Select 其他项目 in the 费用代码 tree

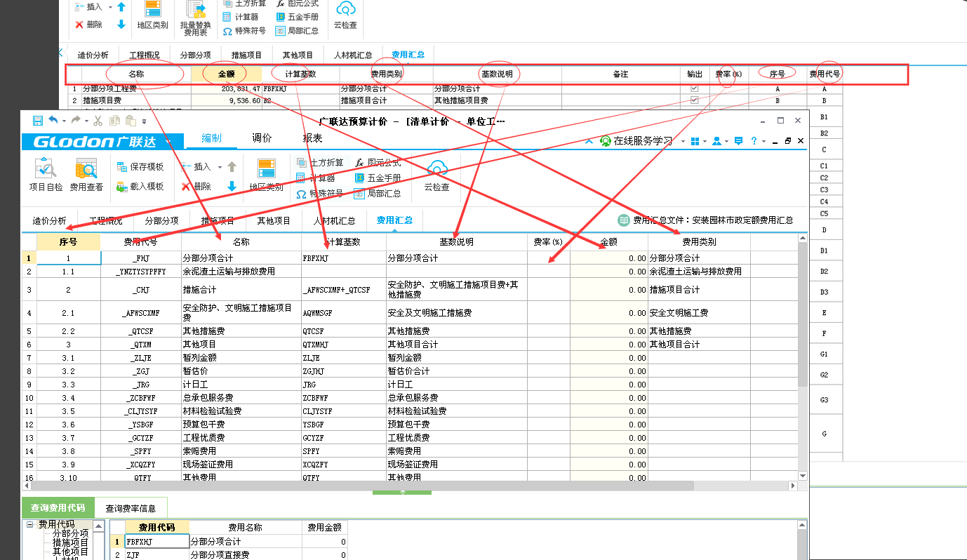point(70,552)
